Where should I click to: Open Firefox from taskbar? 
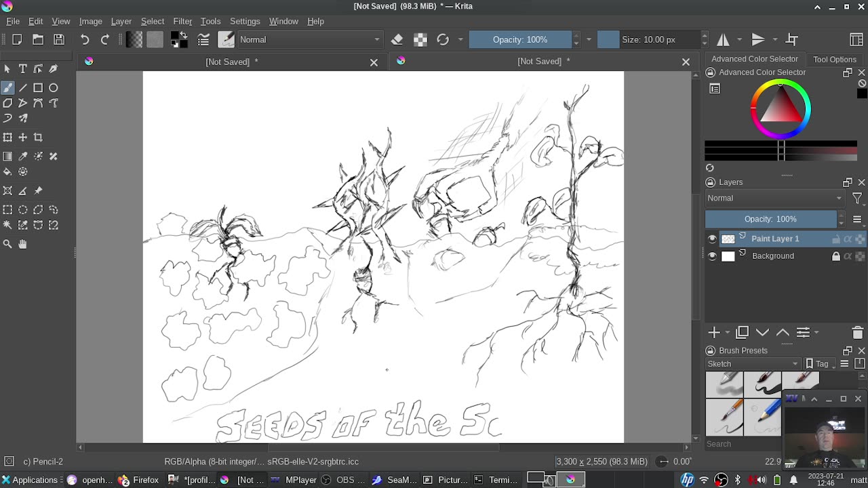[138, 480]
